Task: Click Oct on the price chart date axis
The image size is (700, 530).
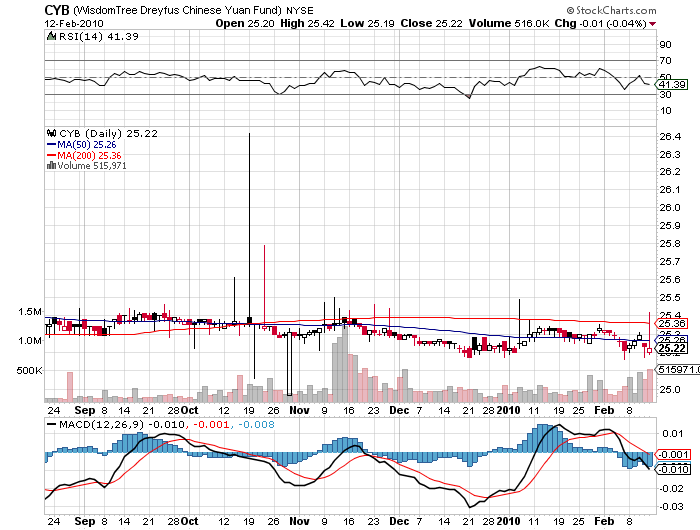Action: 190,410
